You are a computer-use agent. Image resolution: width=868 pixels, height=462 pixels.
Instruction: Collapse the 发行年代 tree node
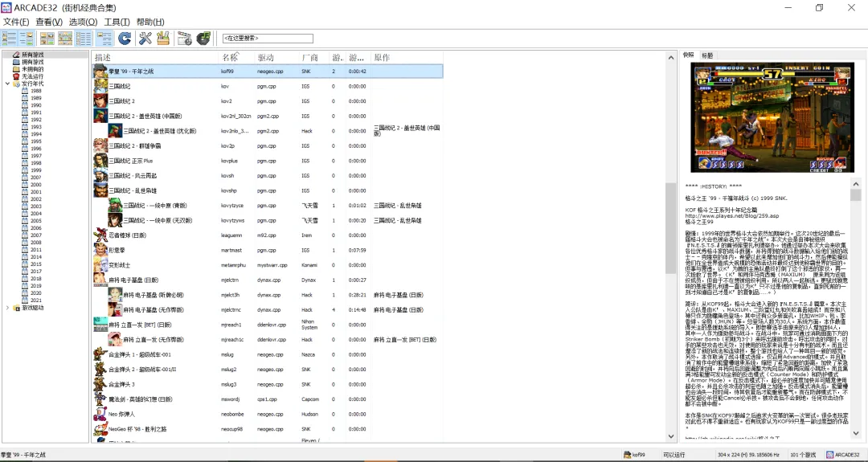click(7, 84)
